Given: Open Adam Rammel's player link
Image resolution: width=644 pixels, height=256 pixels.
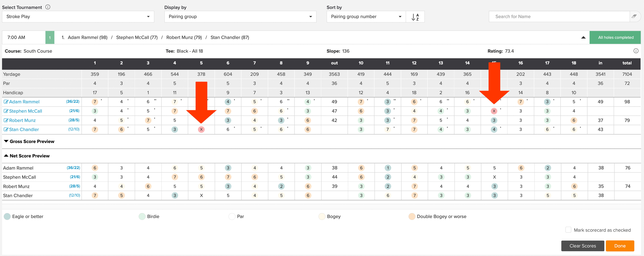Looking at the screenshot, I should (24, 102).
